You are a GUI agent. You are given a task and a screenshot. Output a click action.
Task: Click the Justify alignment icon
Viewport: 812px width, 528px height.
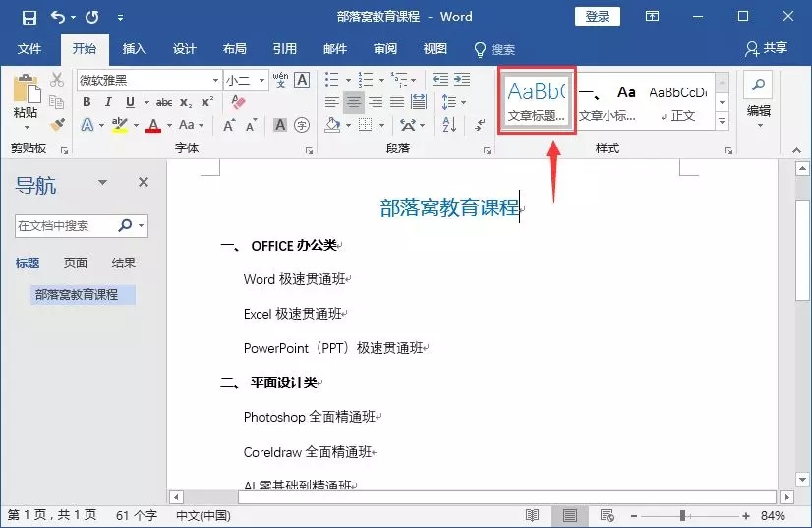pyautogui.click(x=397, y=102)
